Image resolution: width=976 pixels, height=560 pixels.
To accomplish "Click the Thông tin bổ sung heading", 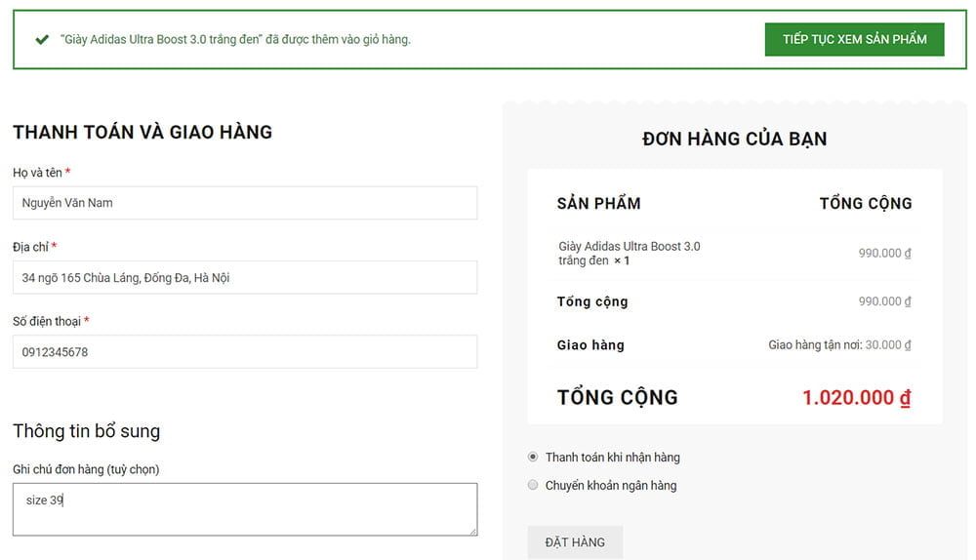I will (86, 431).
